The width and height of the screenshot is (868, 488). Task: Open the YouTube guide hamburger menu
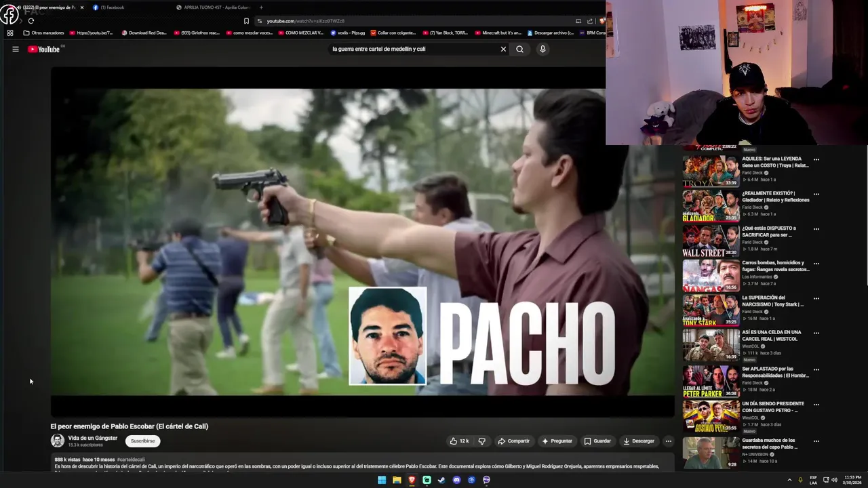(x=15, y=49)
